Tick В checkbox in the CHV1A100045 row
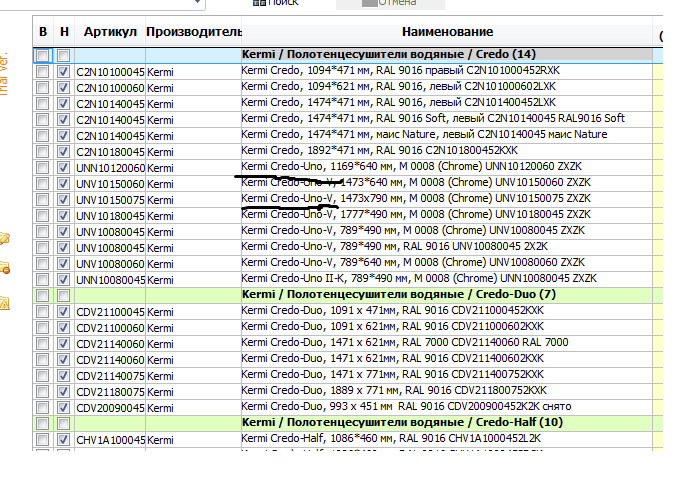This screenshot has width=687, height=479. point(42,440)
